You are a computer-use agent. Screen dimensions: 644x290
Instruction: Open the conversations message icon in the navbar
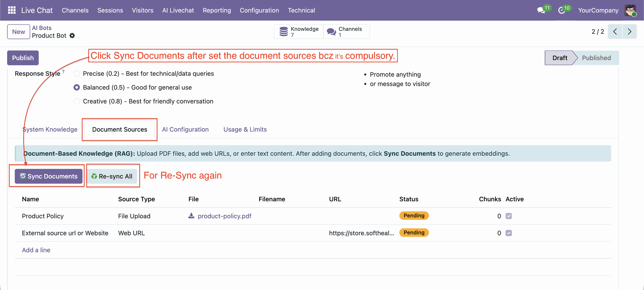(541, 10)
